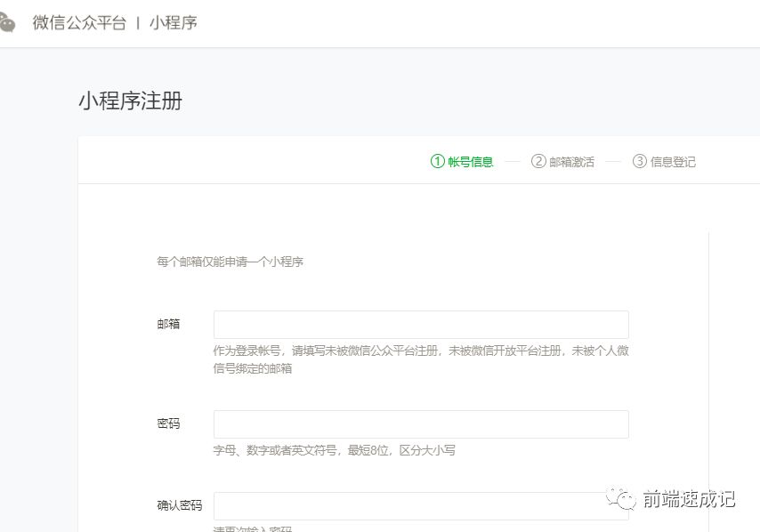Image resolution: width=760 pixels, height=532 pixels.
Task: Open the 微信公众平台 header link
Action: pos(79,23)
